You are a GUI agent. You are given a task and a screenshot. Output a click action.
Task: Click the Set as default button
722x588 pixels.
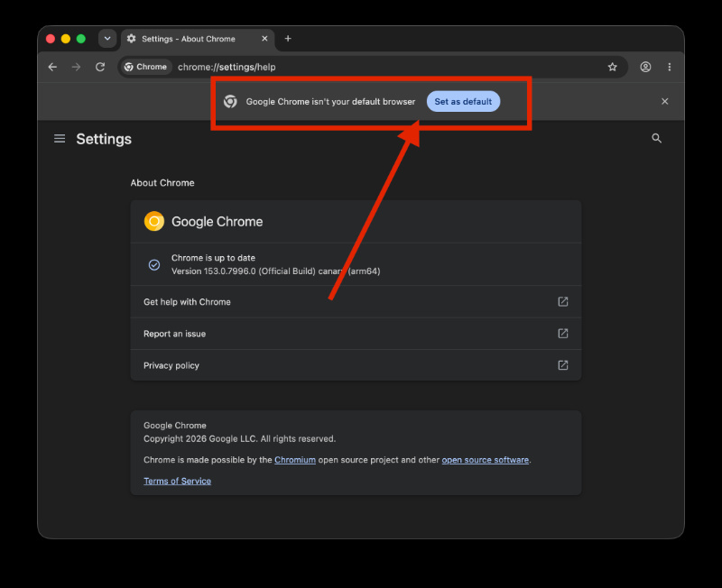[463, 102]
